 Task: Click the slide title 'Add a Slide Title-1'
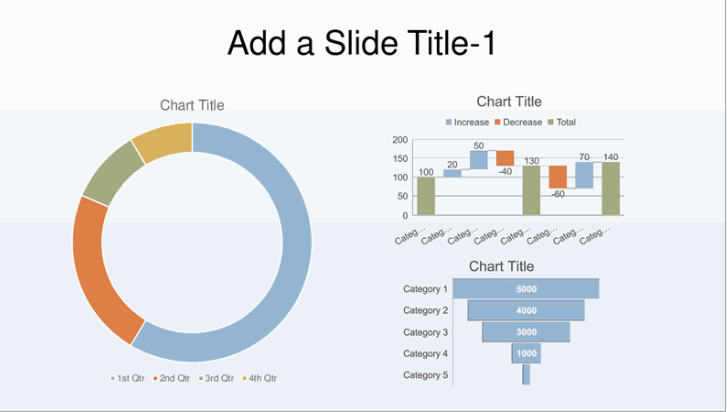click(362, 43)
